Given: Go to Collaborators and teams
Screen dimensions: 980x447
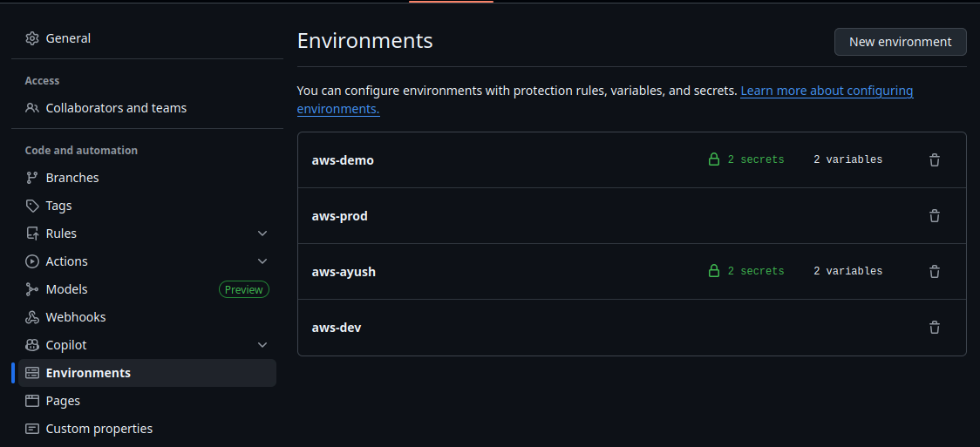Looking at the screenshot, I should 116,108.
